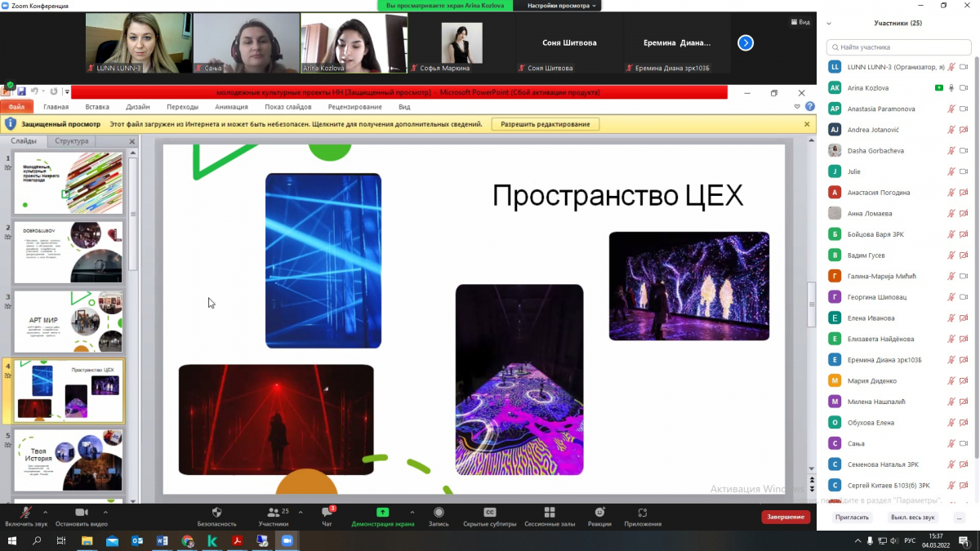This screenshot has width=980, height=551.
Task: Open PowerPoint Показ слайдов tab
Action: [288, 107]
